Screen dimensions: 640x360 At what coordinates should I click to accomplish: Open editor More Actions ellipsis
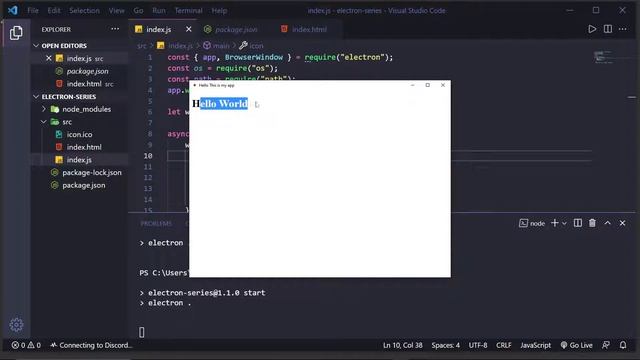622,29
